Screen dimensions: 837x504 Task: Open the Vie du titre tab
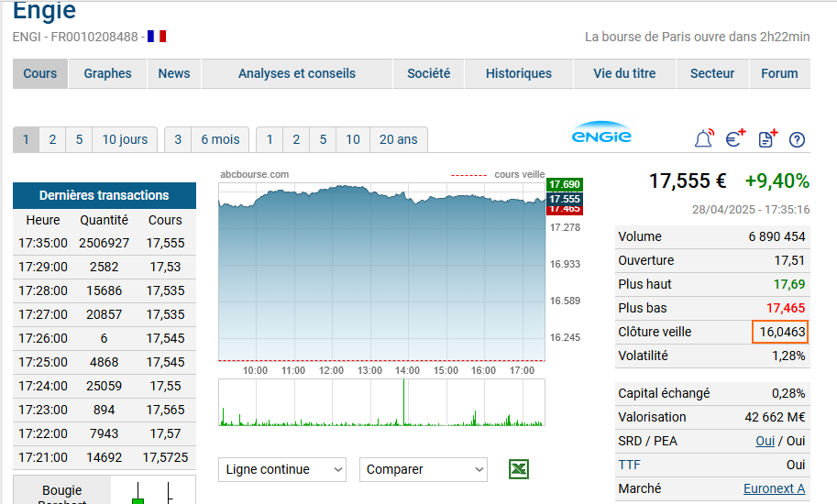pos(624,73)
